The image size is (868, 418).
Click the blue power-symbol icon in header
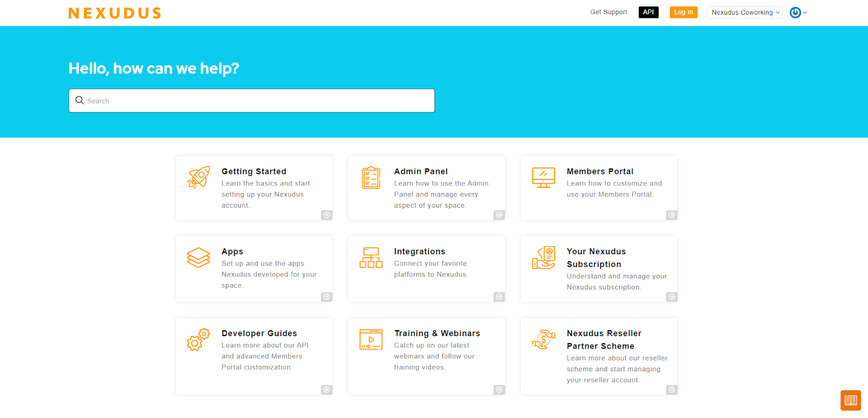tap(795, 12)
